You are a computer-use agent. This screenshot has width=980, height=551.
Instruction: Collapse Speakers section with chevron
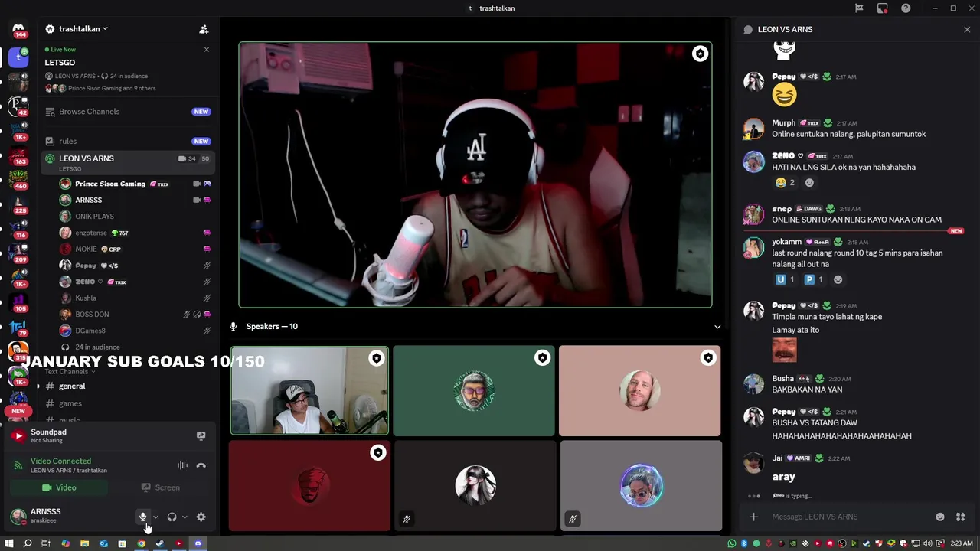click(717, 327)
